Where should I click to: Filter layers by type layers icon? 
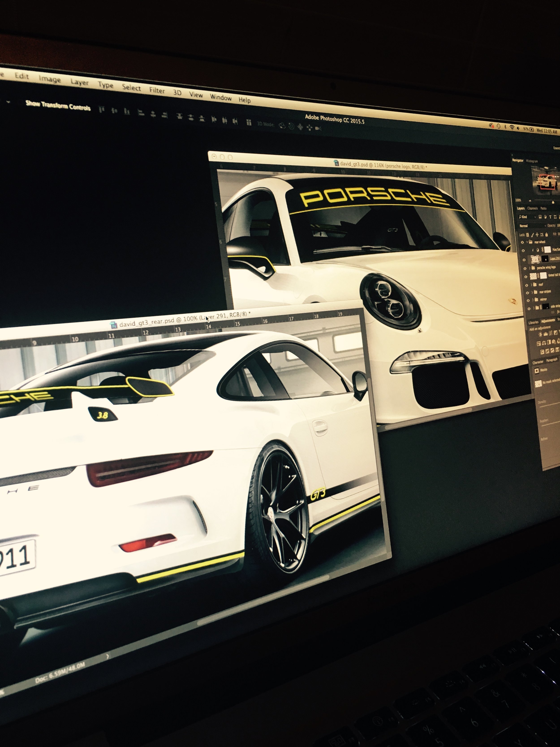550,217
